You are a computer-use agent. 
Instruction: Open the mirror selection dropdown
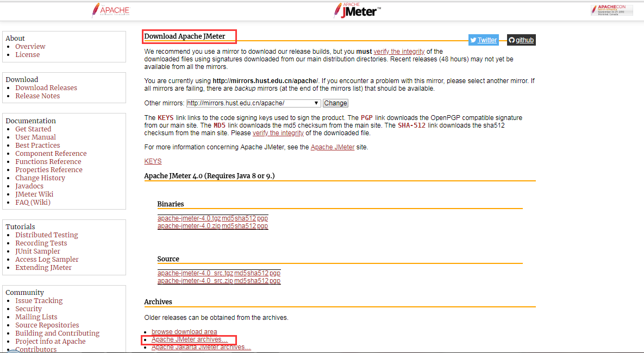pos(253,103)
